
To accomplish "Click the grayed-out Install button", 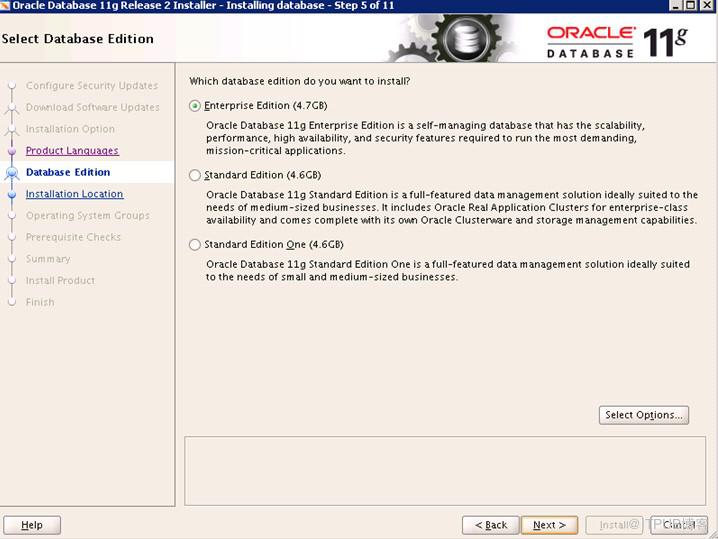I will [x=614, y=525].
